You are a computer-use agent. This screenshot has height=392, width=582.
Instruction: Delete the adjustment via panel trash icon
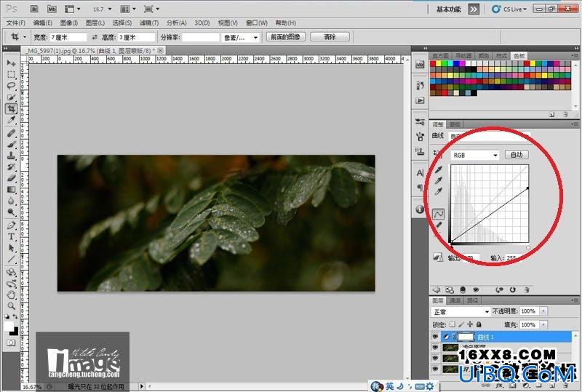click(x=527, y=290)
